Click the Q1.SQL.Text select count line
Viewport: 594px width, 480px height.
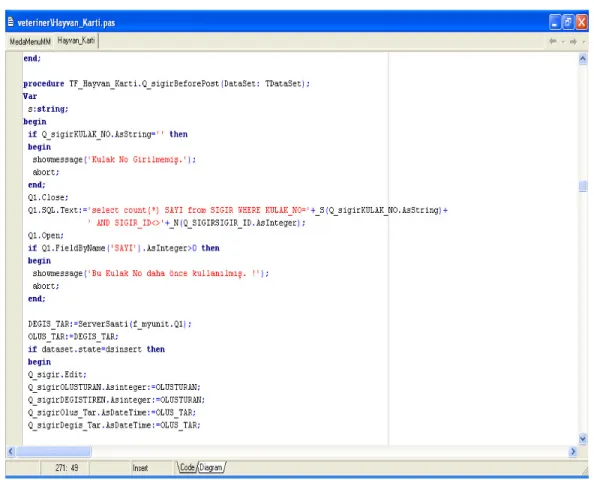coord(238,210)
